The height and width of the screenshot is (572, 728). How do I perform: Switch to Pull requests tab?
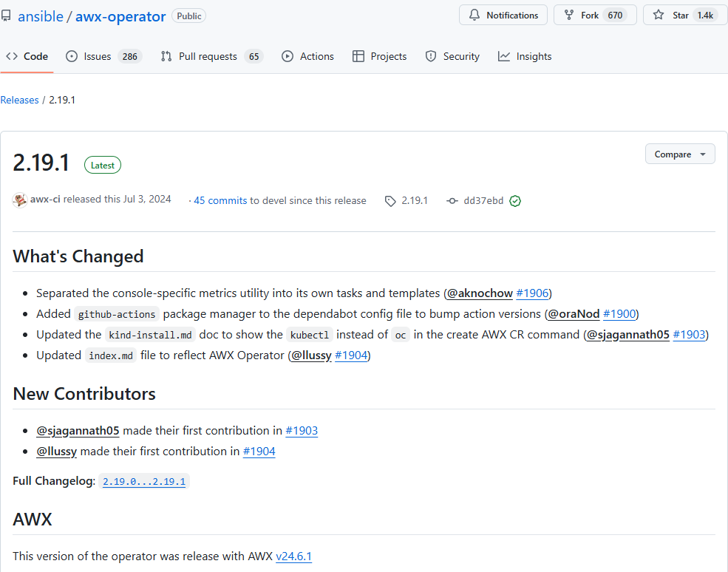(211, 56)
